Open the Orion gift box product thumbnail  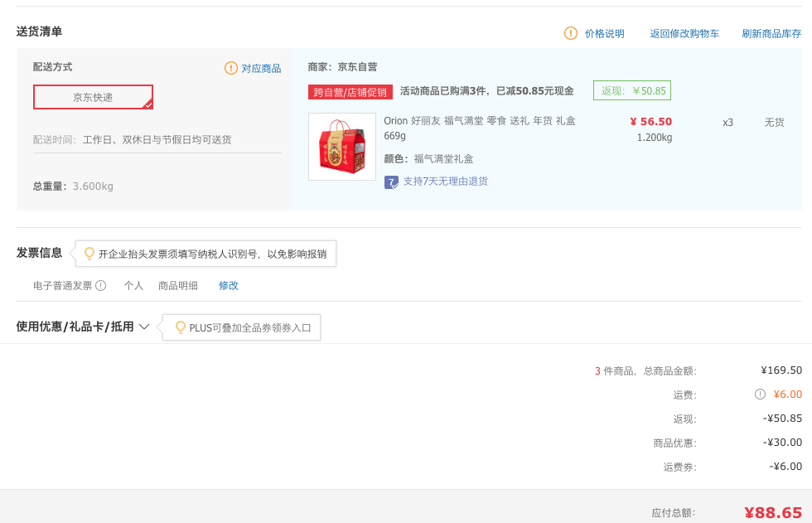(341, 147)
